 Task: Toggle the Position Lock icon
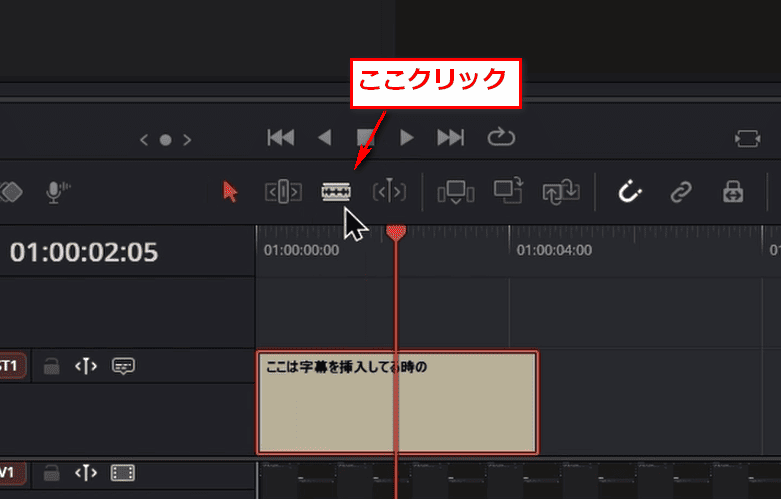[733, 192]
